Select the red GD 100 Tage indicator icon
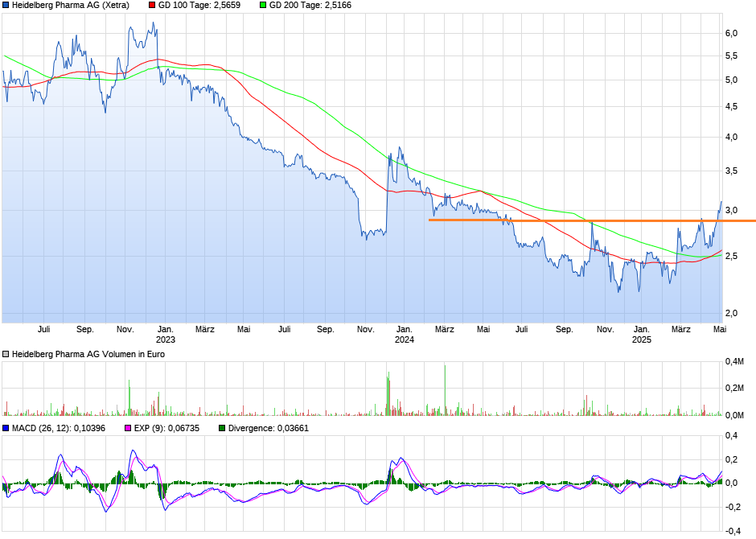Viewport: 756px width, 539px height. pos(150,6)
